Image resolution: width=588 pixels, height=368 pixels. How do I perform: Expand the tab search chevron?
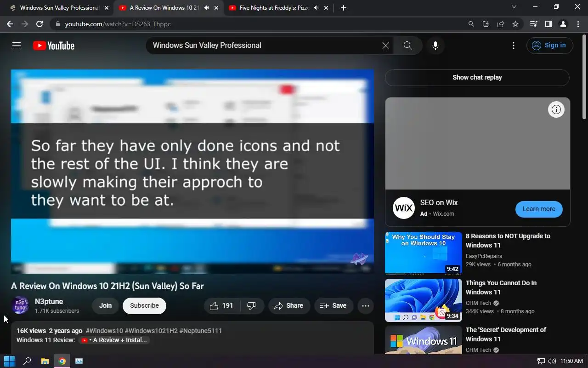[514, 7]
